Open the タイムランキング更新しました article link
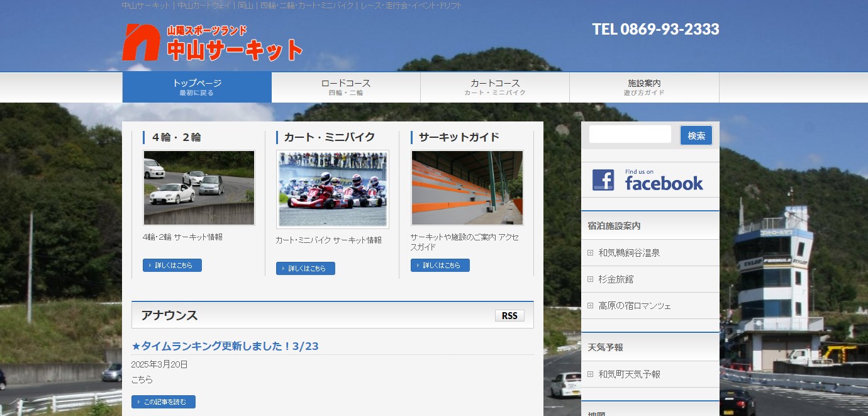The image size is (868, 416). tap(225, 346)
